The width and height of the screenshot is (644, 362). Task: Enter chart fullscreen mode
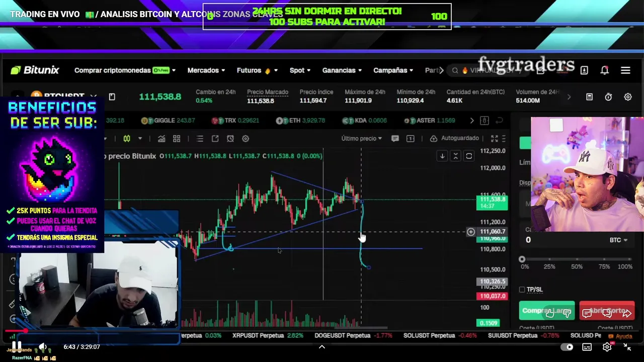pos(494,138)
